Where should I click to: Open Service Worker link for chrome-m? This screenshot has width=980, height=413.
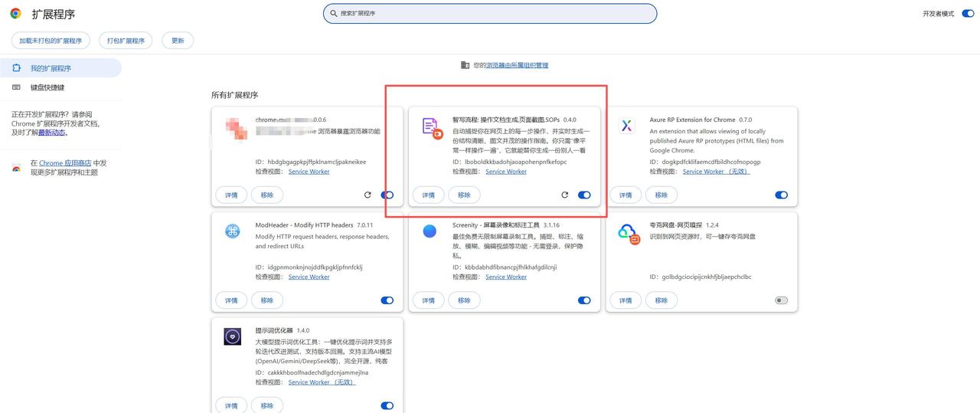309,172
